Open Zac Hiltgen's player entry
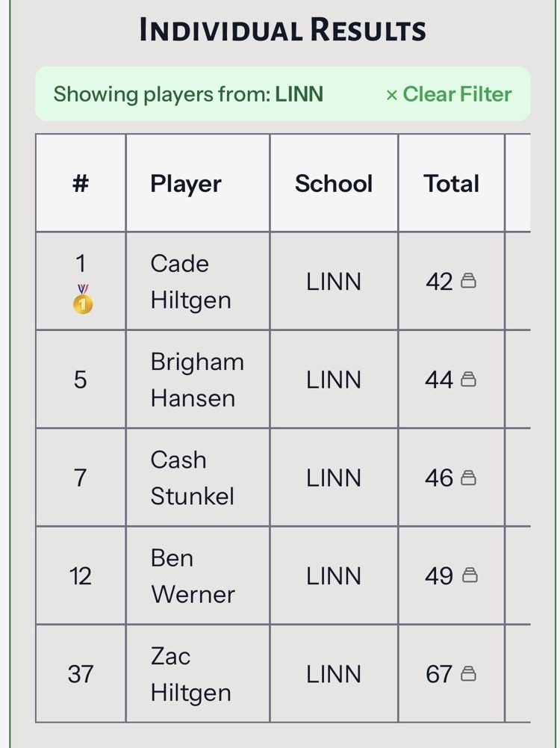560x748 pixels. tap(190, 674)
